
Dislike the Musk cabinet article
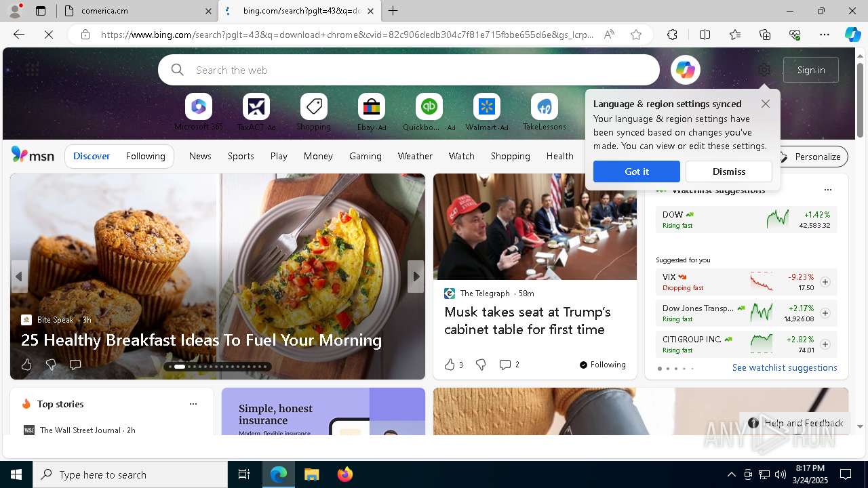click(481, 365)
